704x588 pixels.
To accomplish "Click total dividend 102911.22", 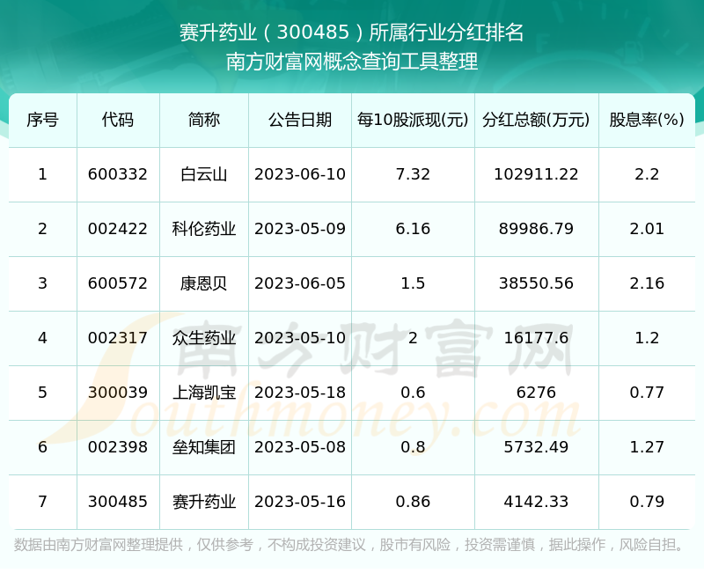I will pos(536,174).
